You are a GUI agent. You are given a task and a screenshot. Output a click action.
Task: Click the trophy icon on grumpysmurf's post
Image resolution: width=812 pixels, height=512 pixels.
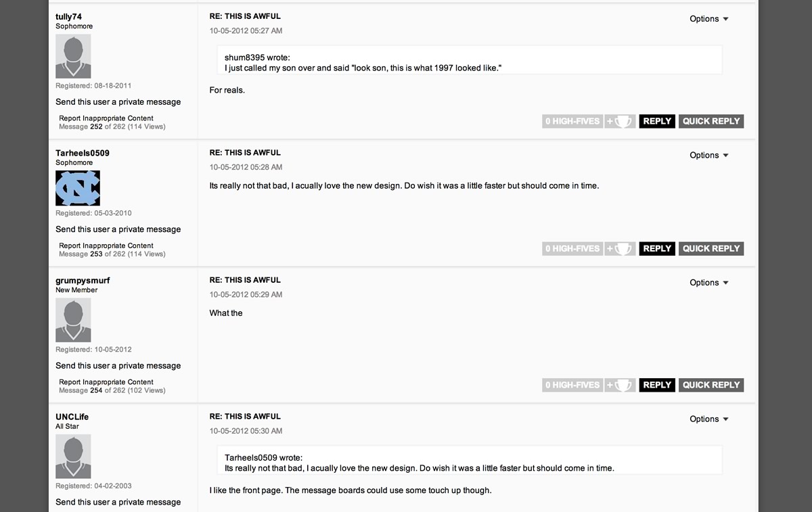pos(622,384)
